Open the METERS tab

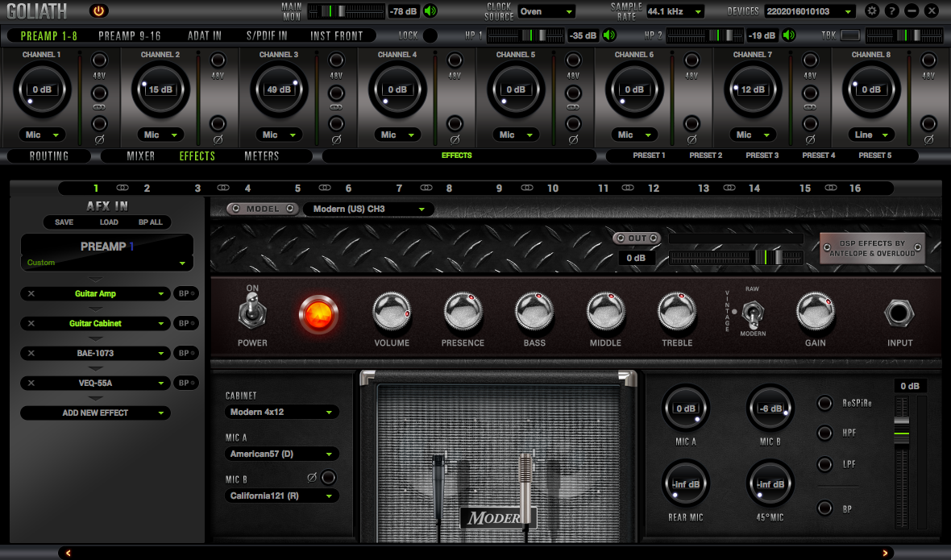[261, 156]
